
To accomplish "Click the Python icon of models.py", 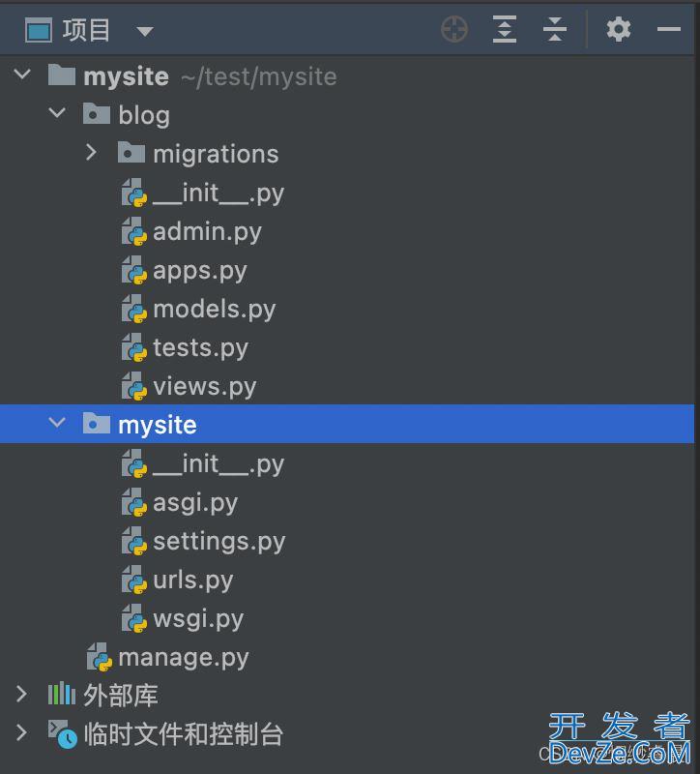I will 134,309.
